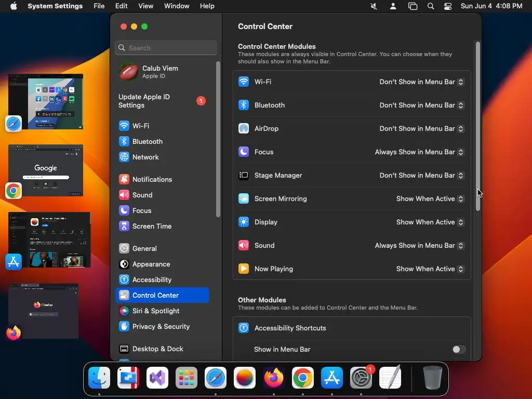
Task: Open Screen Mirroring Show When Active dropdown
Action: pyautogui.click(x=430, y=199)
